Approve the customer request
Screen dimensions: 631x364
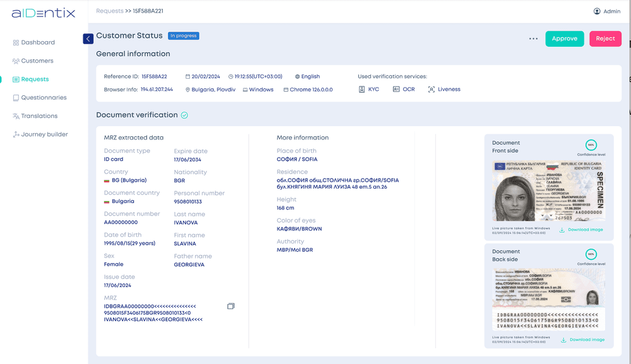564,39
